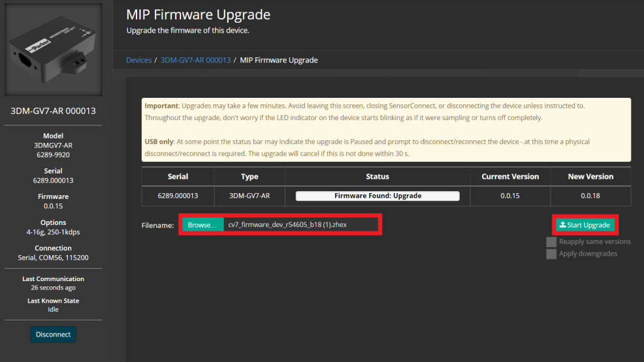The height and width of the screenshot is (362, 644).
Task: Click the Current Version column header
Action: (x=510, y=176)
